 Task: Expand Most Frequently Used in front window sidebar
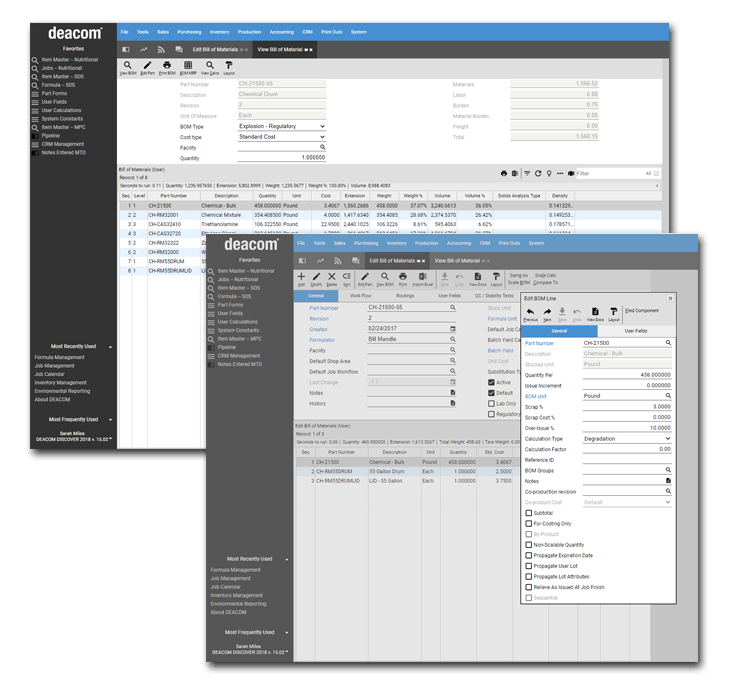tap(287, 633)
